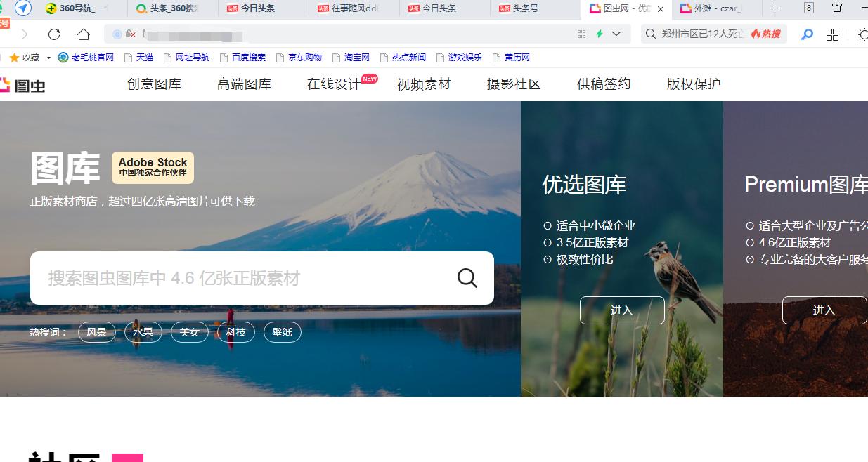Click the page refresh icon
The width and height of the screenshot is (868, 462).
[53, 33]
